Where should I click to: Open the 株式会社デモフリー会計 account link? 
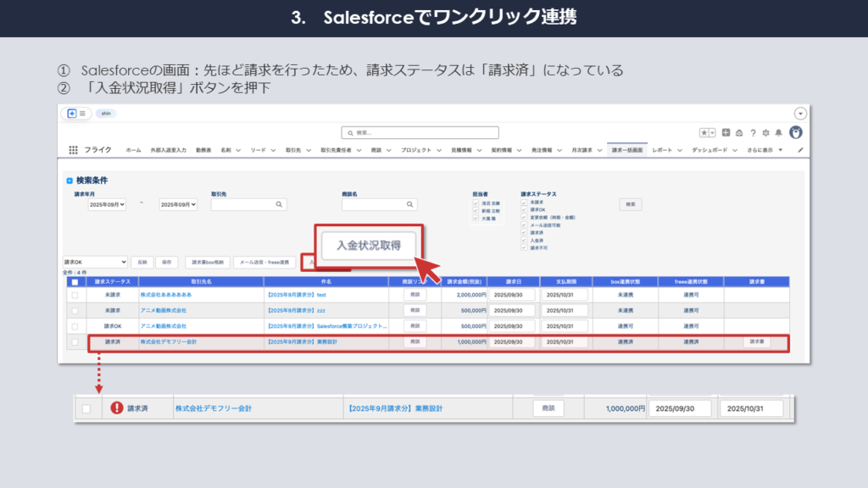tap(168, 342)
